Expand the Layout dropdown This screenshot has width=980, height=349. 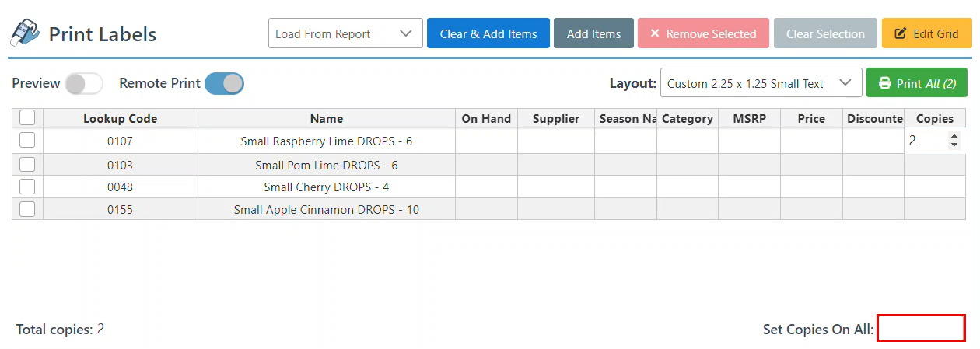click(x=761, y=83)
